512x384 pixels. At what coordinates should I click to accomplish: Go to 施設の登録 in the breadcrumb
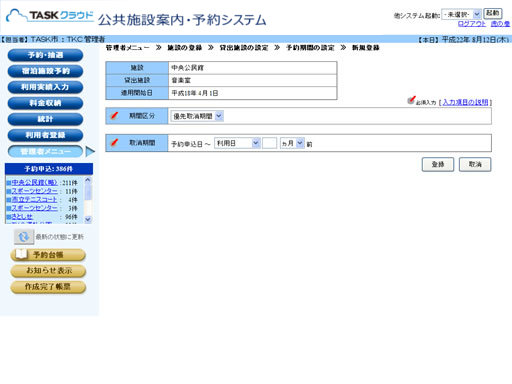tap(185, 48)
